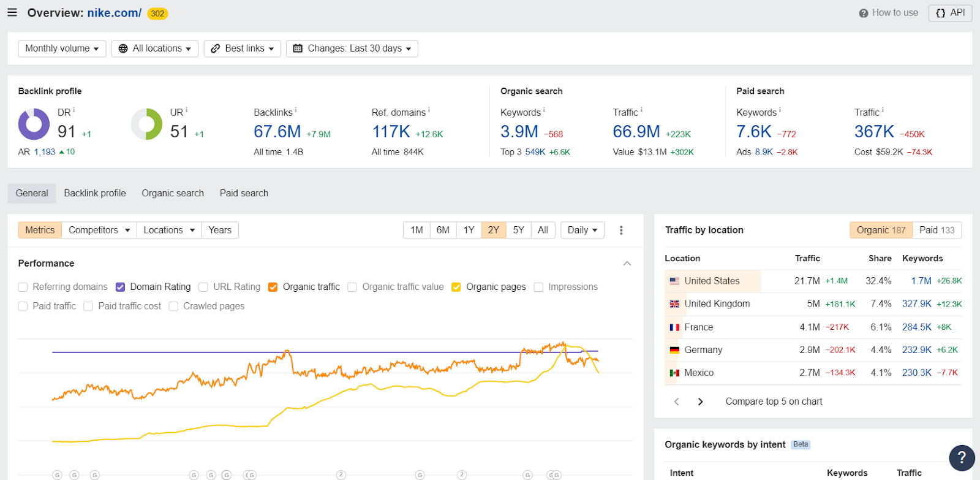
Task: Click the previous page arrow in Traffic by location
Action: pyautogui.click(x=676, y=402)
